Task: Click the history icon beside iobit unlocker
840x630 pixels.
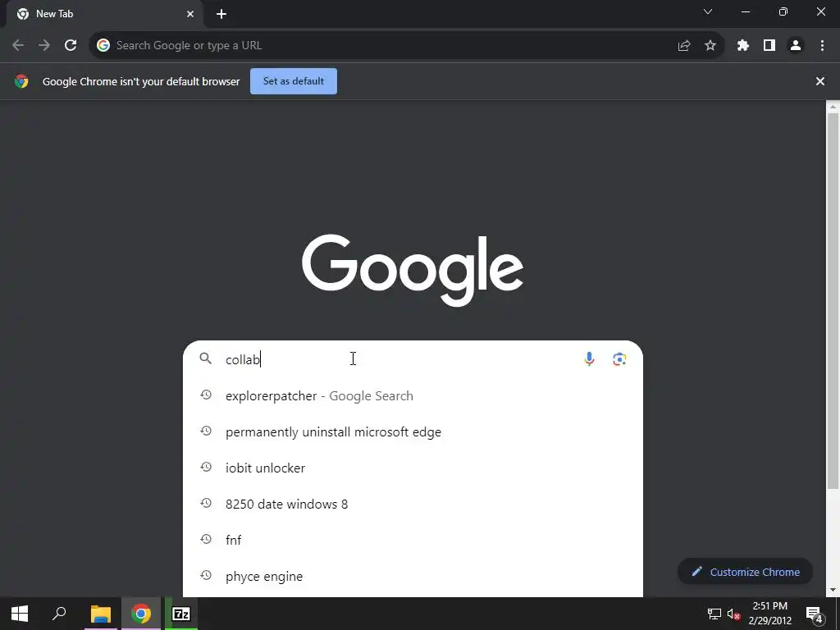Action: pos(206,467)
